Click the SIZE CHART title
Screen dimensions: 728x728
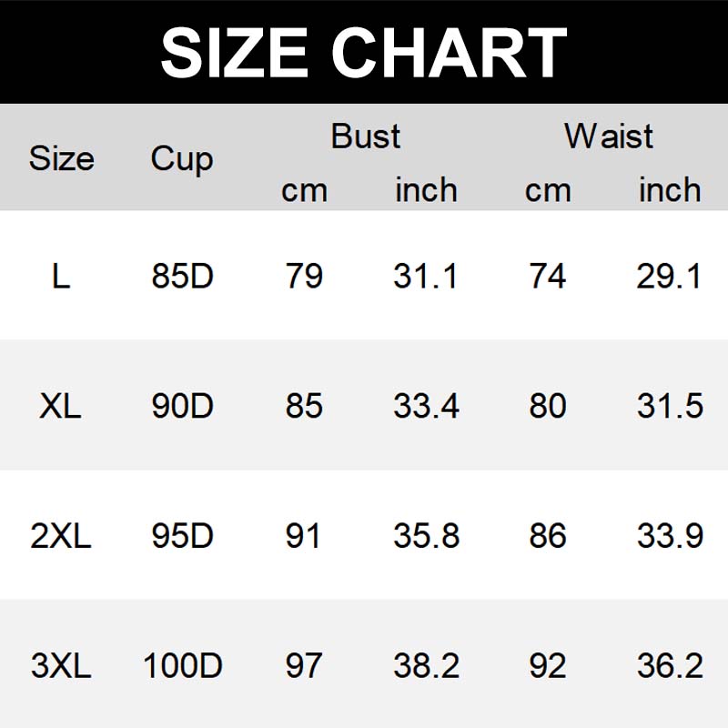tap(364, 52)
